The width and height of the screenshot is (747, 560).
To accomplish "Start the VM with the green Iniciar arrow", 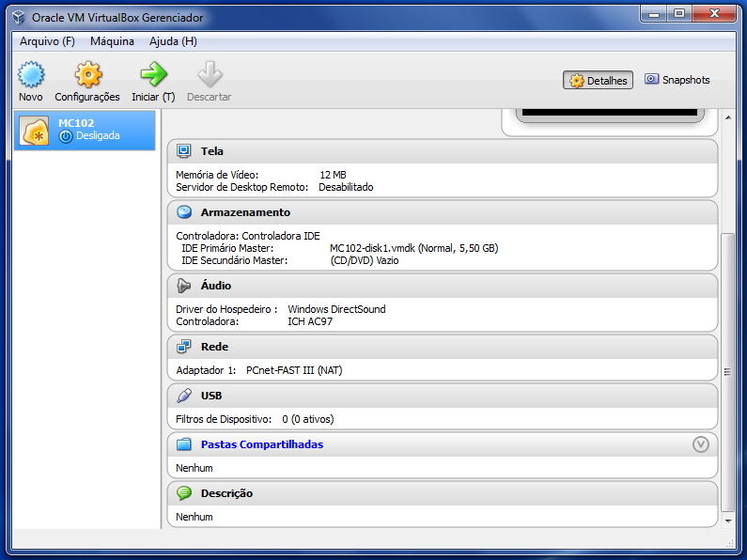I will (153, 74).
